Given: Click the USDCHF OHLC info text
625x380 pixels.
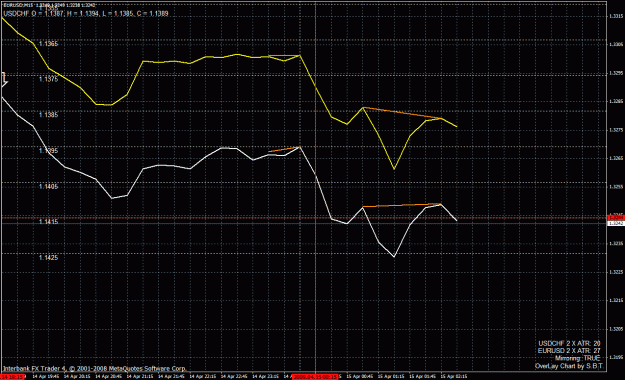Looking at the screenshot, I should point(86,13).
